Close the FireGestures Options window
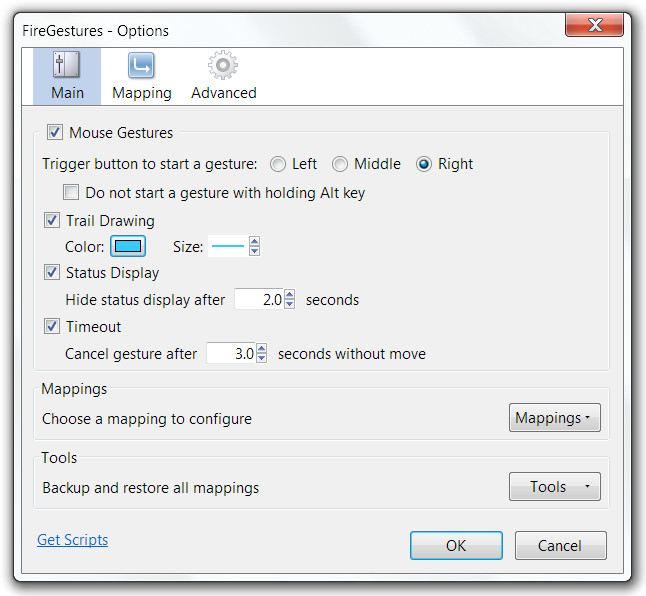646x596 pixels. tap(594, 25)
